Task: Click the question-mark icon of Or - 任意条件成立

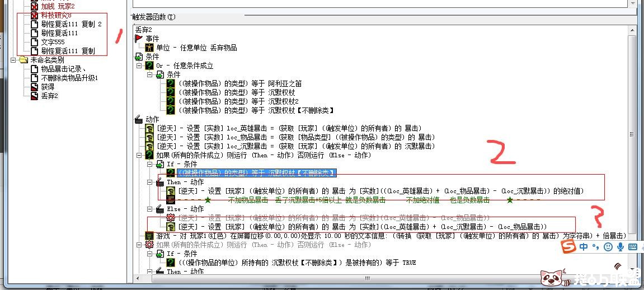Action: pos(149,66)
